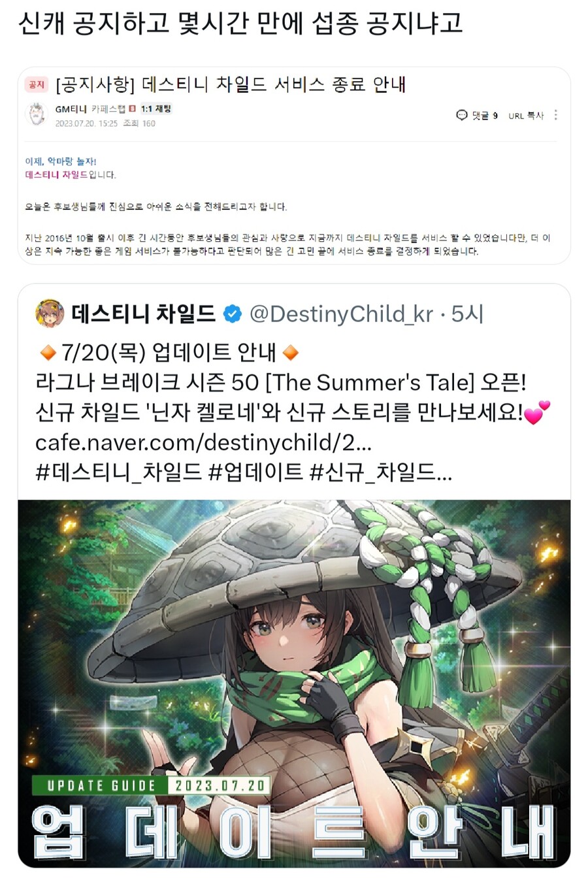Open the three-dot post options menu
588x884 pixels.
[556, 115]
